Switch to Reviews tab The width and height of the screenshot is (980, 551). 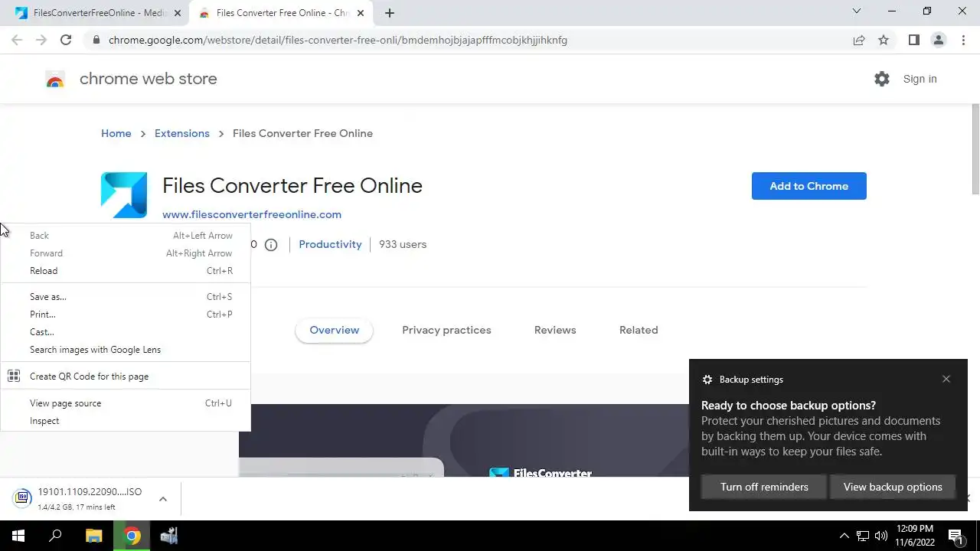(555, 330)
